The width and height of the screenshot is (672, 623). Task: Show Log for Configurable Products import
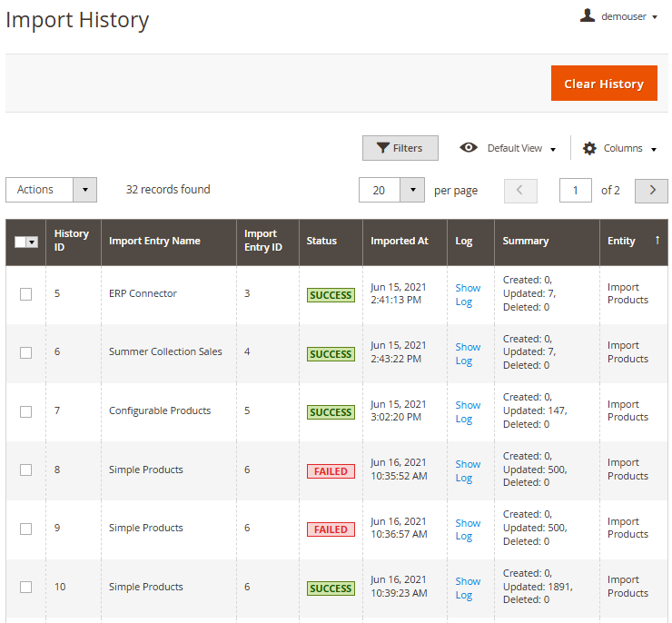[468, 411]
